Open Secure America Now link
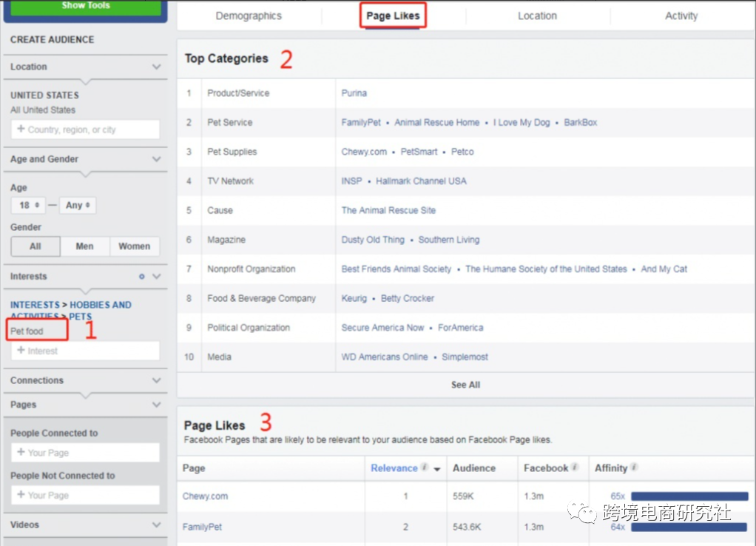Image resolution: width=756 pixels, height=546 pixels. (382, 328)
